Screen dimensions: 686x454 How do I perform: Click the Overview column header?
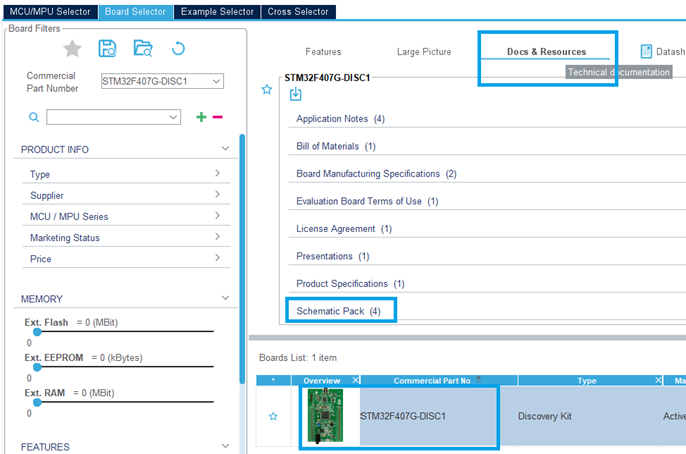pyautogui.click(x=322, y=381)
